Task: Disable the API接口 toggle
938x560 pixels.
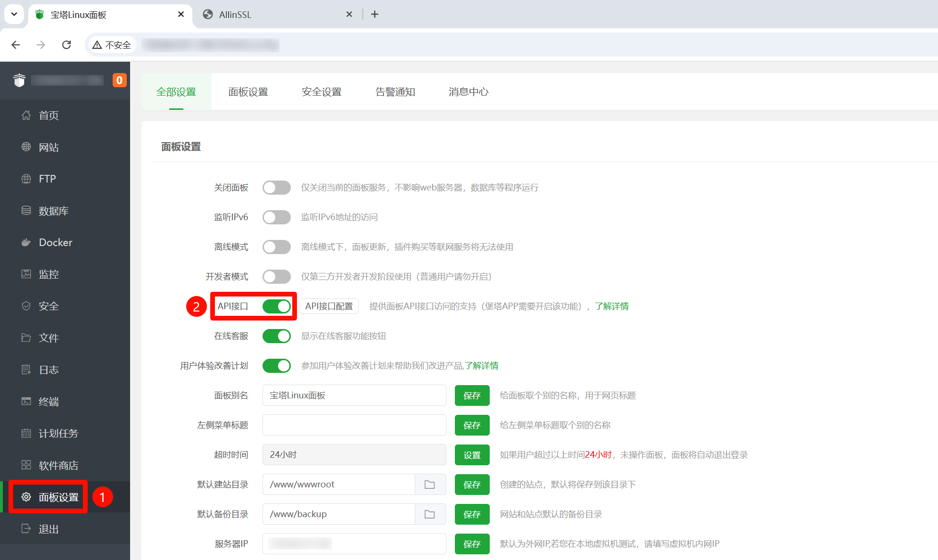Action: 276,306
